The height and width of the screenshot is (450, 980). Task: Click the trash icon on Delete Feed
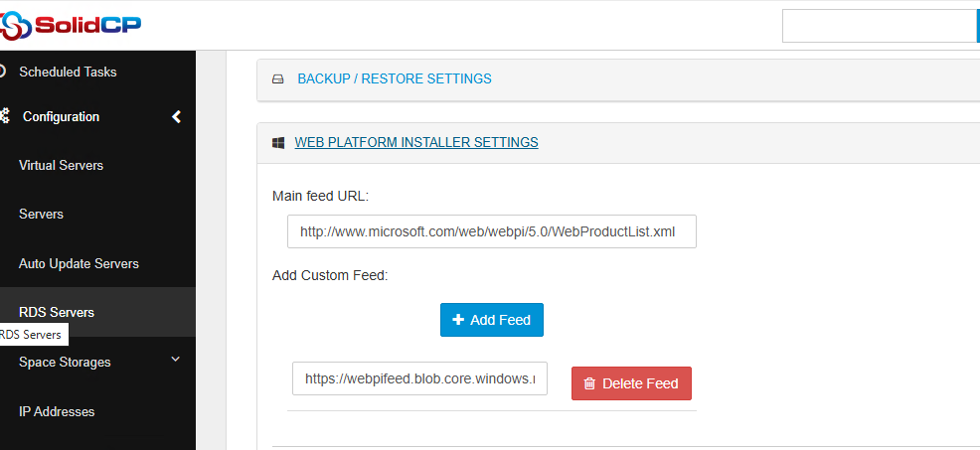click(x=589, y=383)
